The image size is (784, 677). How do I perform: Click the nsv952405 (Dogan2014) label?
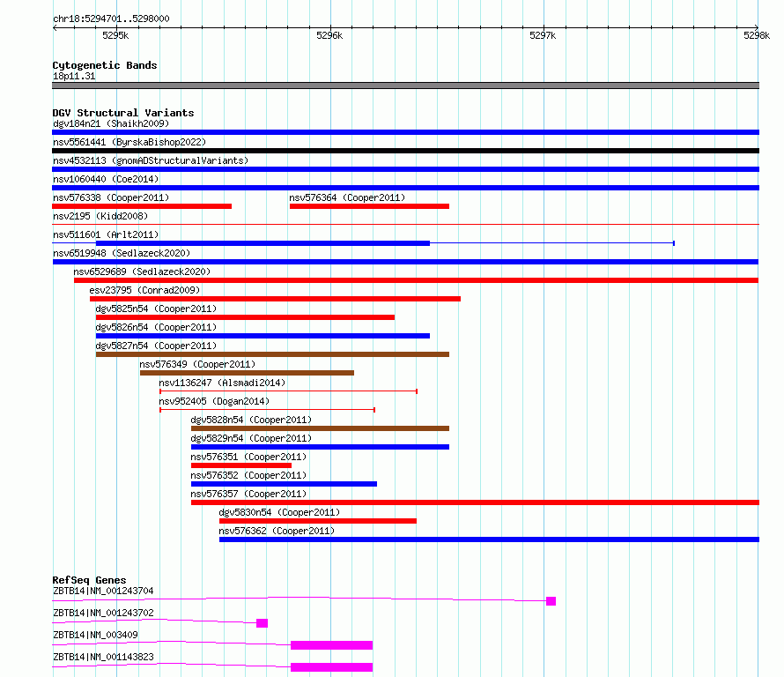(x=214, y=401)
